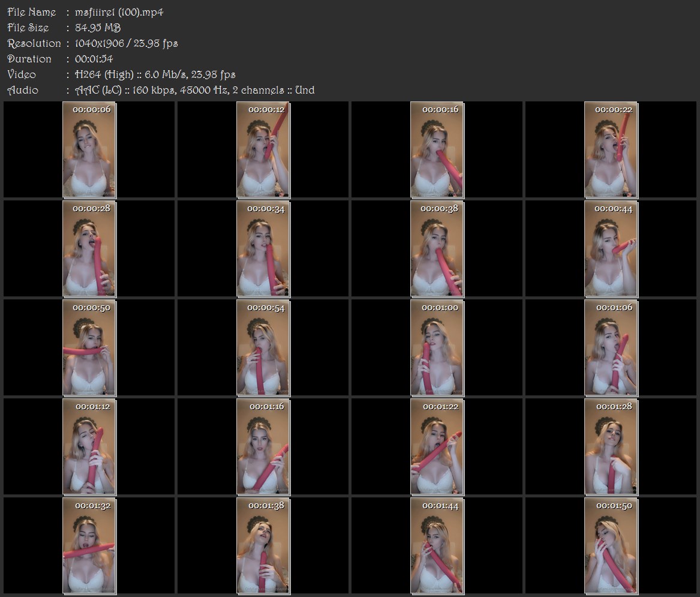Viewport: 700px width, 597px height.
Task: Click the Duration value 00:01:54
Action: (x=94, y=59)
